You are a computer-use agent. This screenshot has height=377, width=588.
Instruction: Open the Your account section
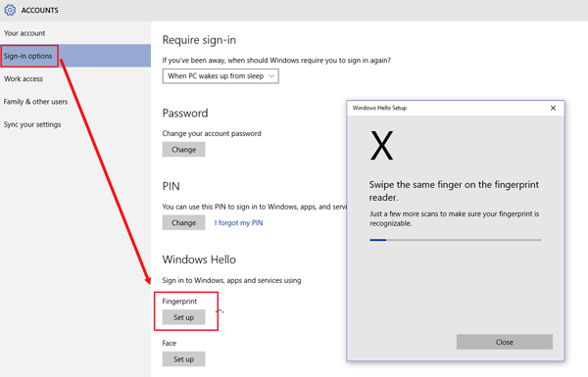tap(24, 33)
